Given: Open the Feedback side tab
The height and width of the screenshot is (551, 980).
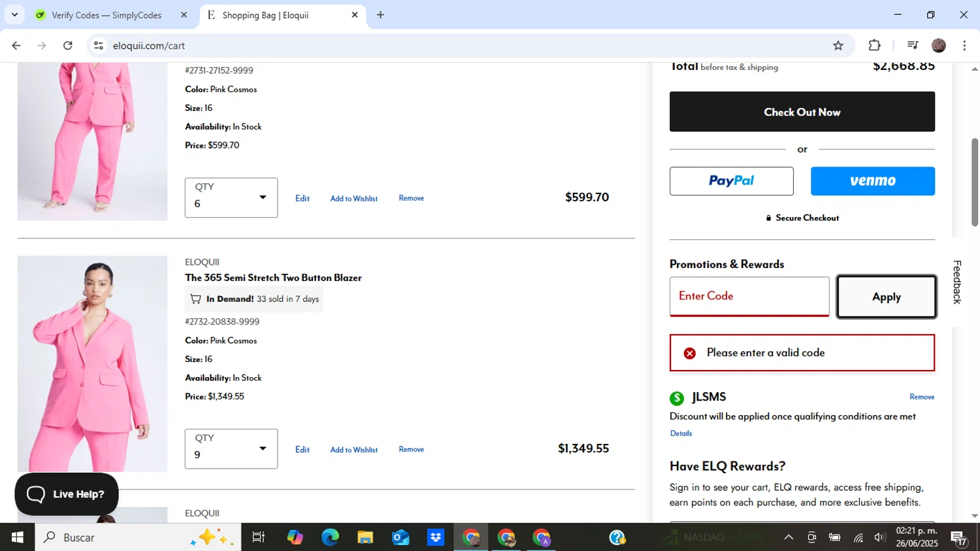Looking at the screenshot, I should pyautogui.click(x=957, y=282).
